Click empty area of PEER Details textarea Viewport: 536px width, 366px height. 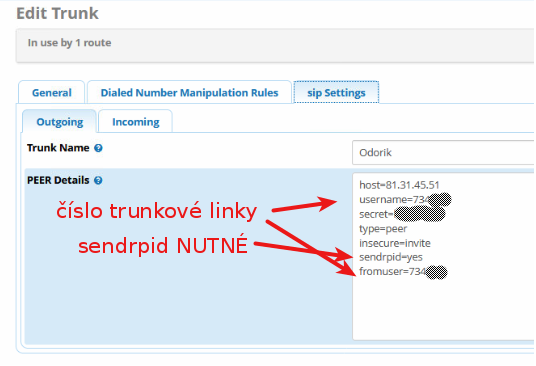coord(443,309)
